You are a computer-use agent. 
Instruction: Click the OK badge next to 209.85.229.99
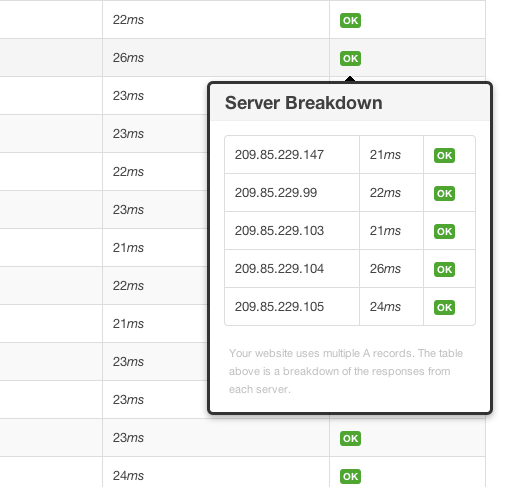click(x=444, y=193)
